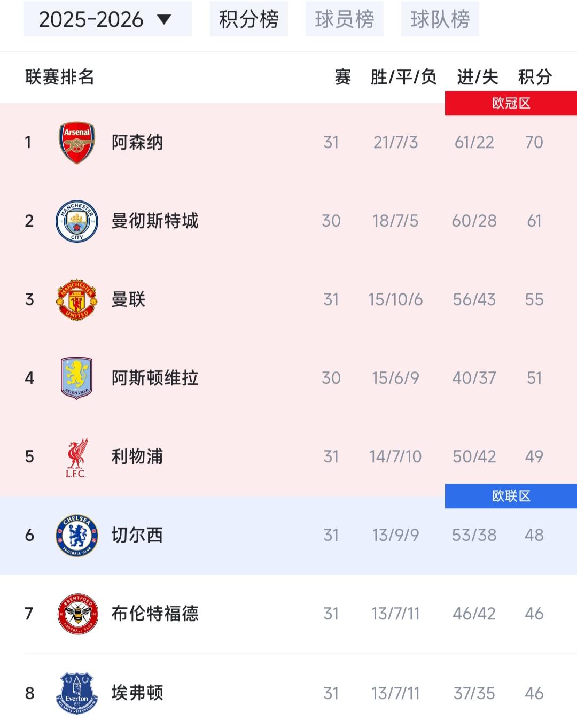Select the Manchester United crest icon
577x728 pixels.
(77, 299)
